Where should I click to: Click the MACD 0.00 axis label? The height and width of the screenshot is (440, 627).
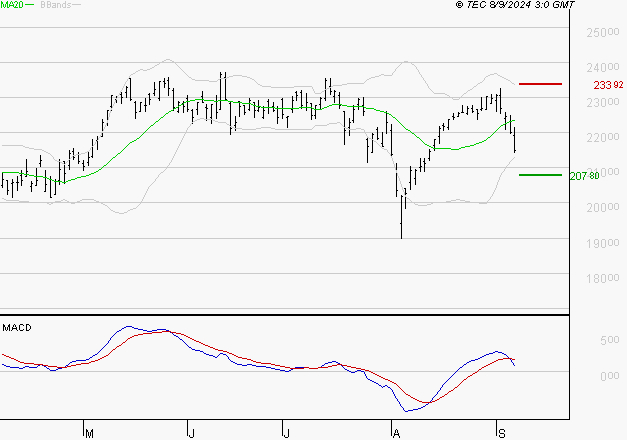[610, 376]
